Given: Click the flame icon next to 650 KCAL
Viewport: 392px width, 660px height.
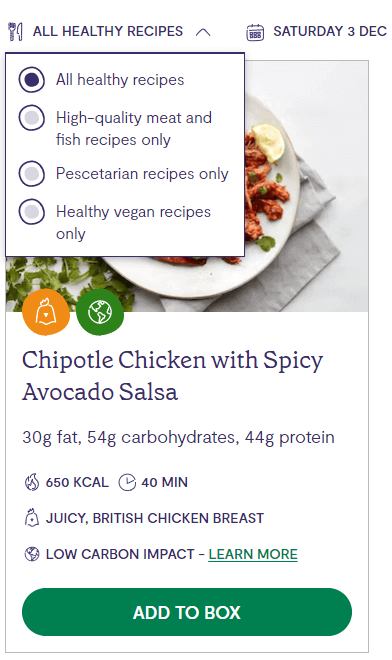Looking at the screenshot, I should 32,482.
